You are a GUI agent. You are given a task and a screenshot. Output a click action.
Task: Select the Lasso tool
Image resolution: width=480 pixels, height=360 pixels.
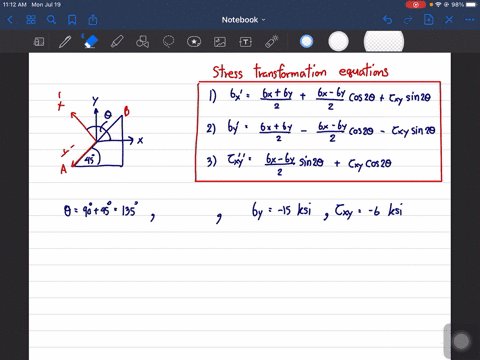168,42
